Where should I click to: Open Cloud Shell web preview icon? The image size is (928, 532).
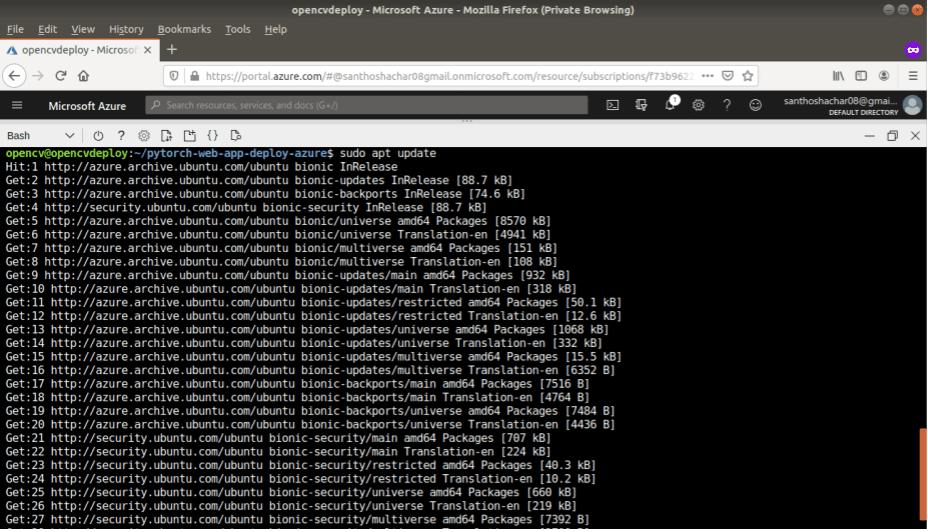click(236, 136)
